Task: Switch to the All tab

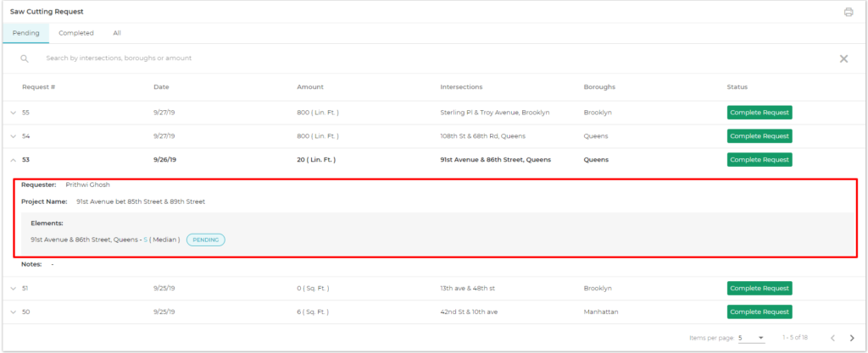Action: click(x=117, y=33)
